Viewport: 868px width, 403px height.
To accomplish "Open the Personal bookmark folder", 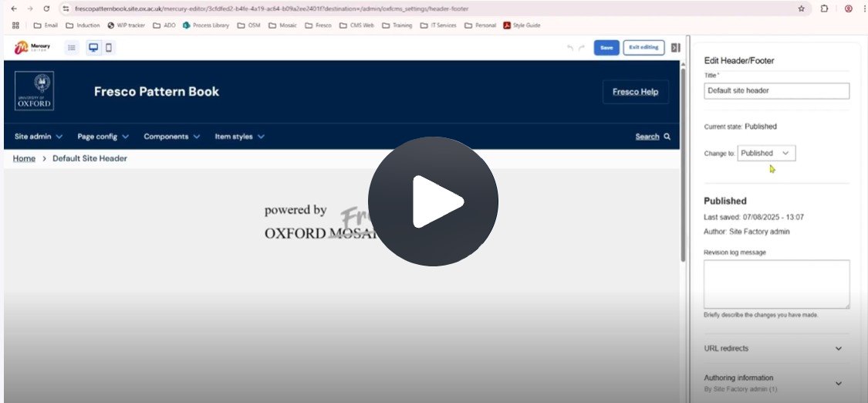I will [x=481, y=25].
